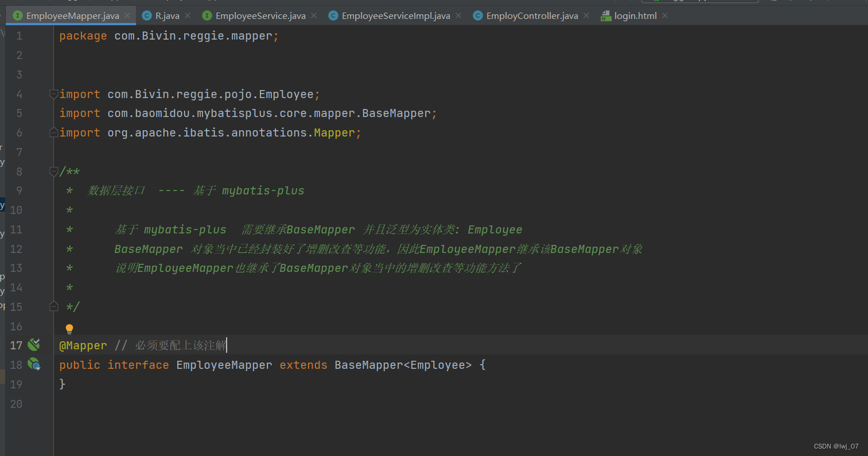Click the interface keyword on line 18
Image resolution: width=868 pixels, height=456 pixels.
[x=138, y=365]
